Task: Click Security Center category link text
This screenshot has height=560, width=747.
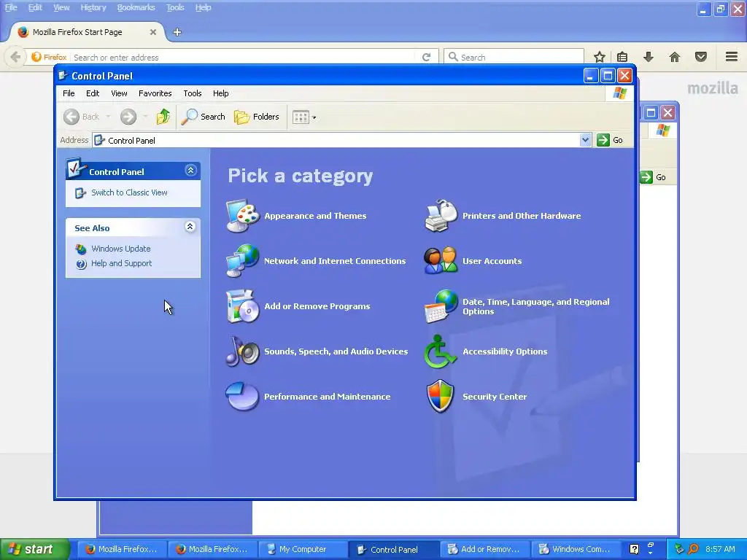Action: coord(495,396)
